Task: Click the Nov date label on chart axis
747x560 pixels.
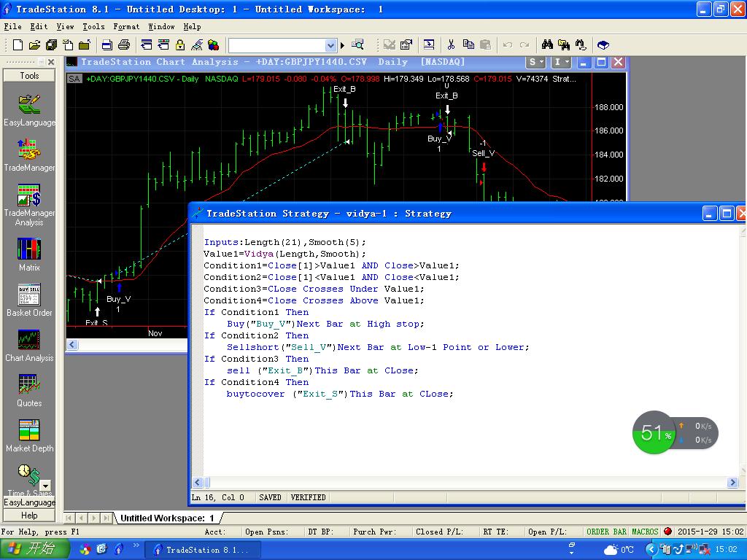Action: [x=155, y=333]
